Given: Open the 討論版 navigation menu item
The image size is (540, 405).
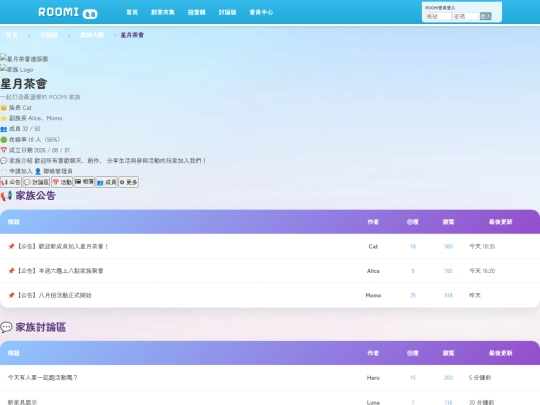Looking at the screenshot, I should (x=227, y=12).
